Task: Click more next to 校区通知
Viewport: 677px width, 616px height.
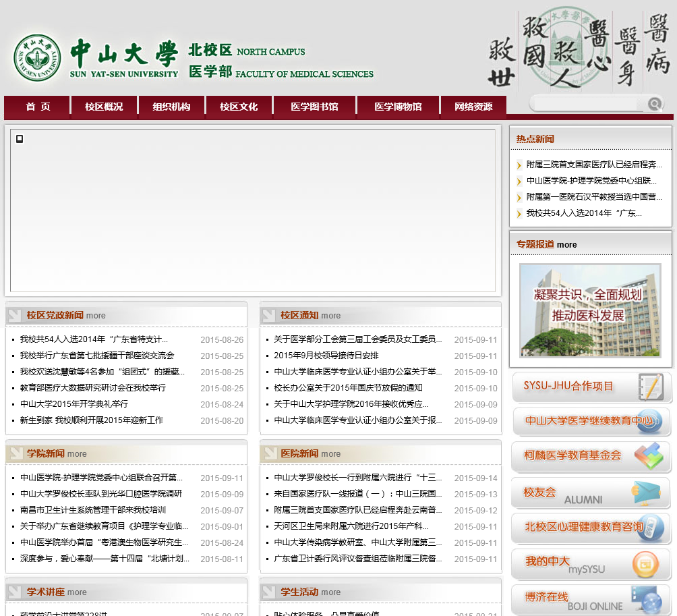Action: [x=330, y=316]
